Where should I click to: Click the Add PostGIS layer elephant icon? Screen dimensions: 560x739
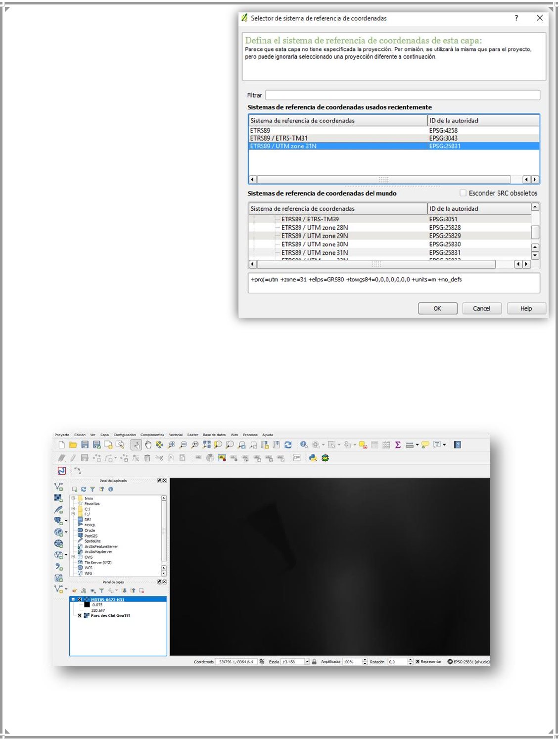(58, 521)
